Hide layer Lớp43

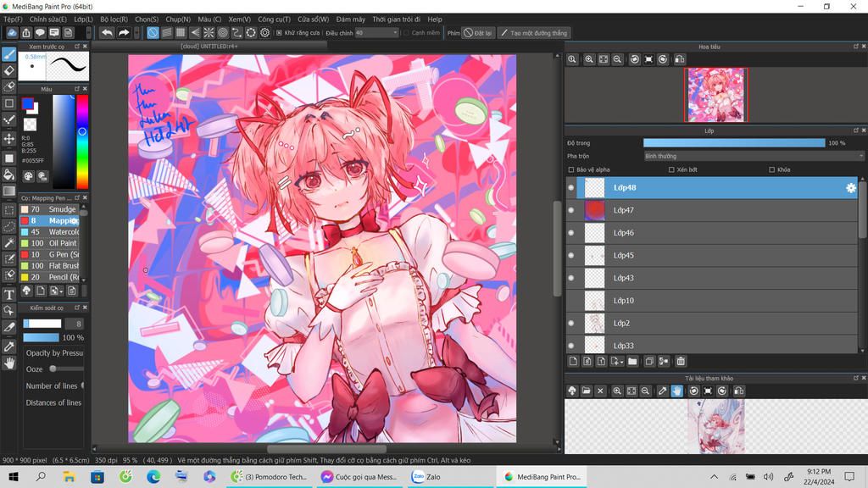[571, 278]
